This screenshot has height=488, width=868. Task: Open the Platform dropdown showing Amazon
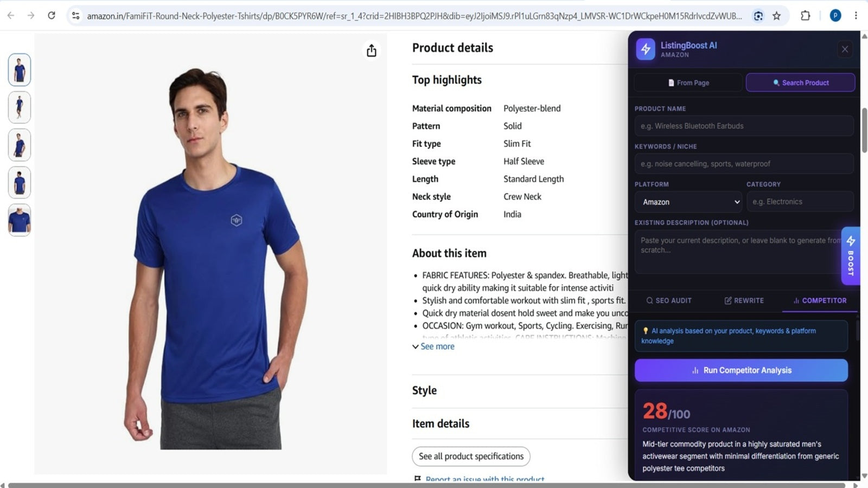tap(688, 202)
